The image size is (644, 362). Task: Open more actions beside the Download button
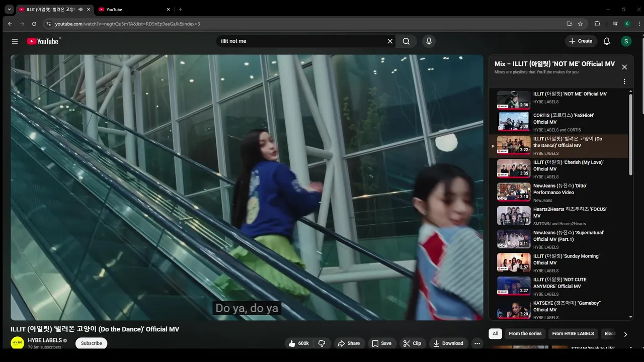(477, 343)
